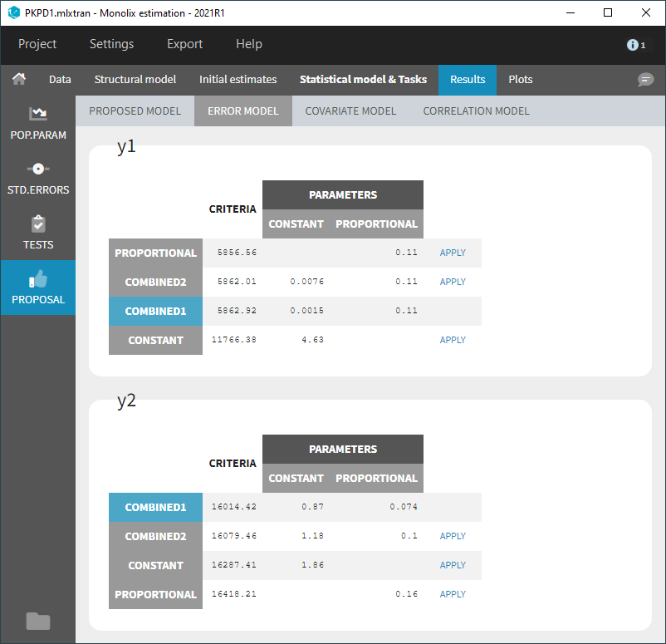The width and height of the screenshot is (666, 644).
Task: Click the home icon in navigation bar
Action: [19, 80]
